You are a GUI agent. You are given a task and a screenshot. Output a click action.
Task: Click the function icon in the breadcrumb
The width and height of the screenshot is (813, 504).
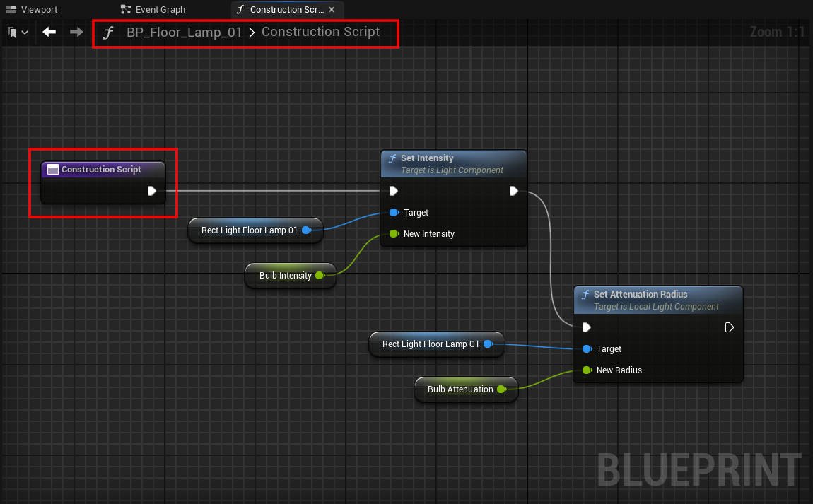point(108,33)
